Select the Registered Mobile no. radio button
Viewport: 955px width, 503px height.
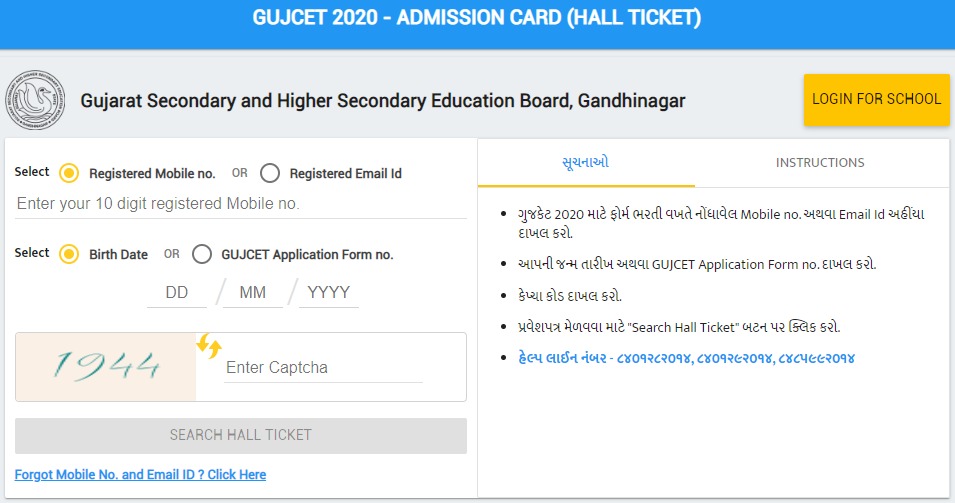coord(69,173)
